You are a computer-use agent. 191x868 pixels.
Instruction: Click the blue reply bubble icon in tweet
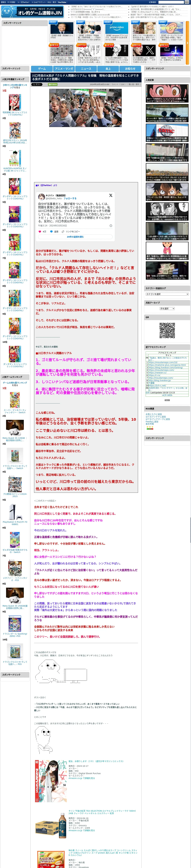(51, 231)
